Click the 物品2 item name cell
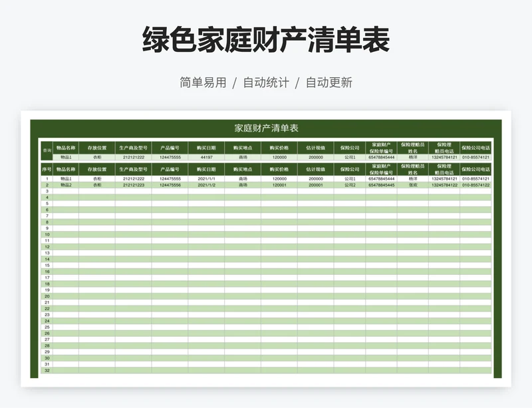Screen dimensions: 532x408 tap(66, 185)
